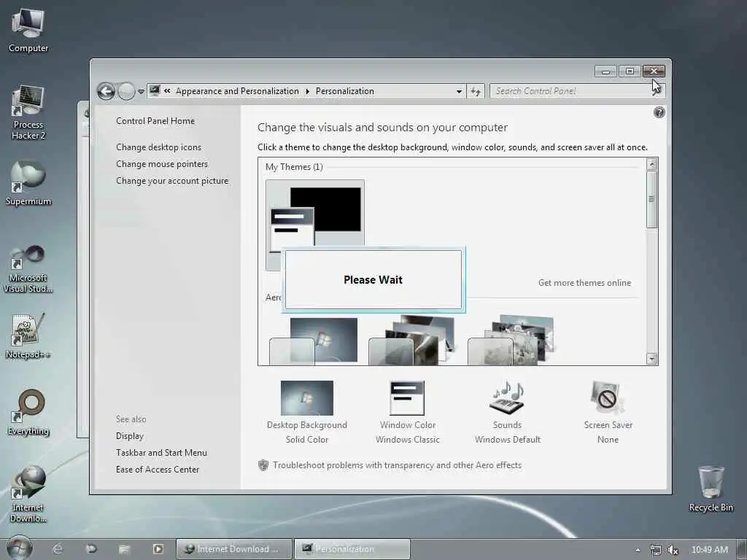Go back in Control Panel
The height and width of the screenshot is (560, 747).
(x=106, y=91)
